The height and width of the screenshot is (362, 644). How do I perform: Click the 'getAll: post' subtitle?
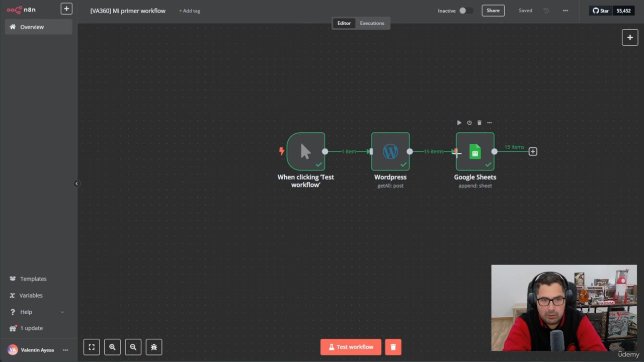(x=390, y=186)
